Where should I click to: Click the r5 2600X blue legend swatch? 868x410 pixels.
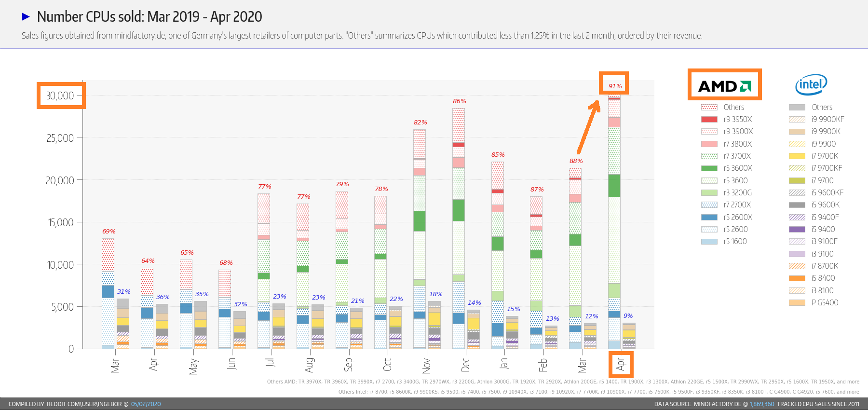709,217
